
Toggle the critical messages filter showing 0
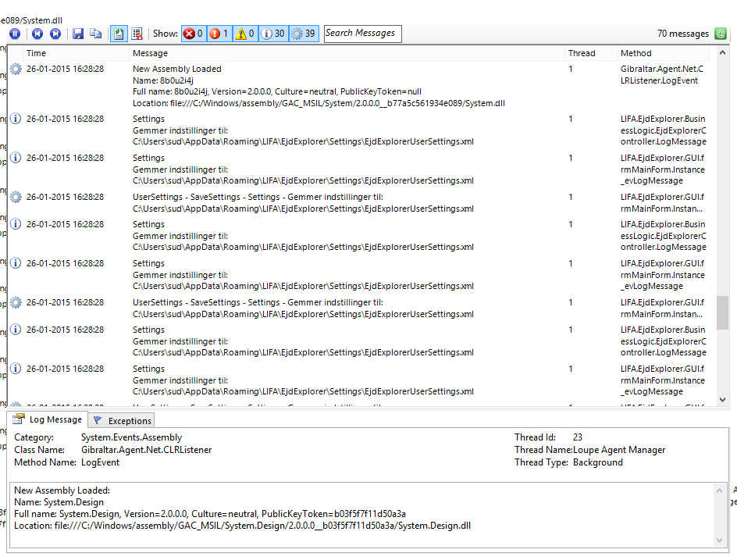(x=193, y=34)
